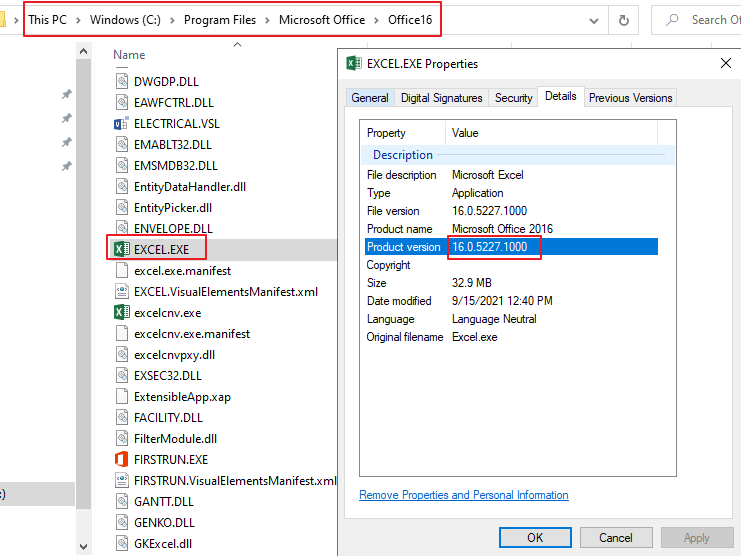The width and height of the screenshot is (741, 556).
Task: Select the File description property row
Action: click(511, 175)
